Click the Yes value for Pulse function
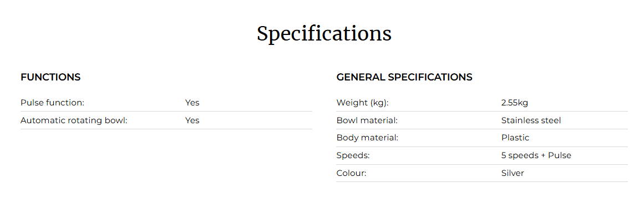The height and width of the screenshot is (202, 644). point(192,103)
